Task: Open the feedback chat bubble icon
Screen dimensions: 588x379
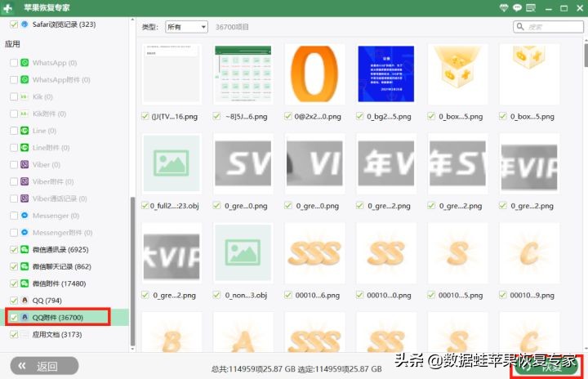Action: pyautogui.click(x=517, y=8)
